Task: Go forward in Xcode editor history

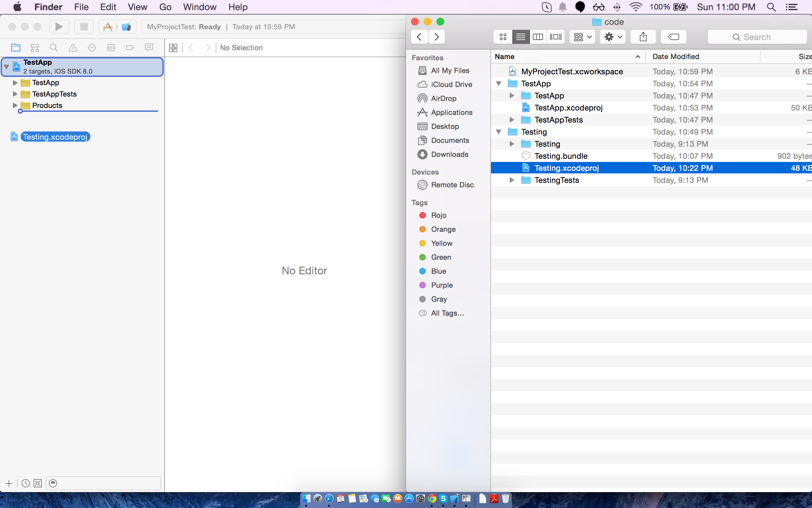Action: [x=208, y=48]
